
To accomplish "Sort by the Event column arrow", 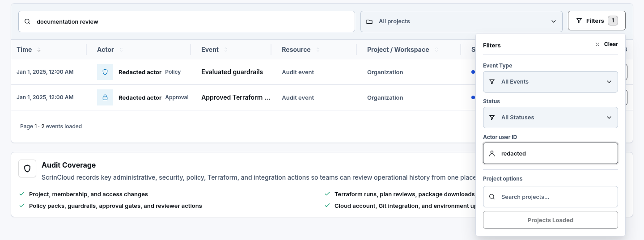I will click(x=226, y=50).
